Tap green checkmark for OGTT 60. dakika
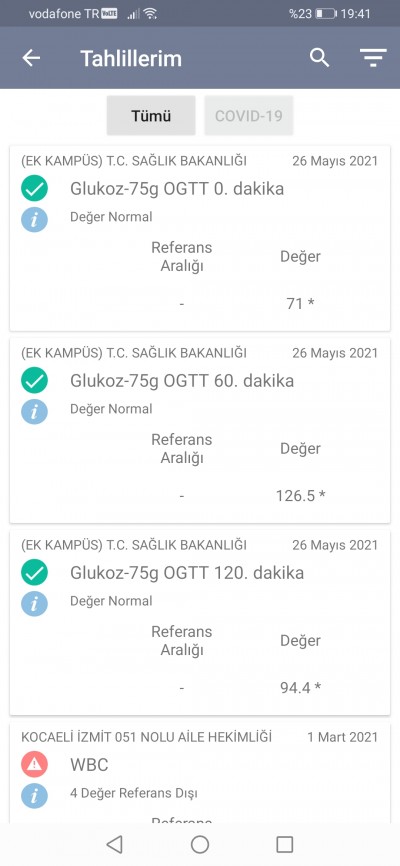Viewport: 400px width, 866px height. [34, 381]
